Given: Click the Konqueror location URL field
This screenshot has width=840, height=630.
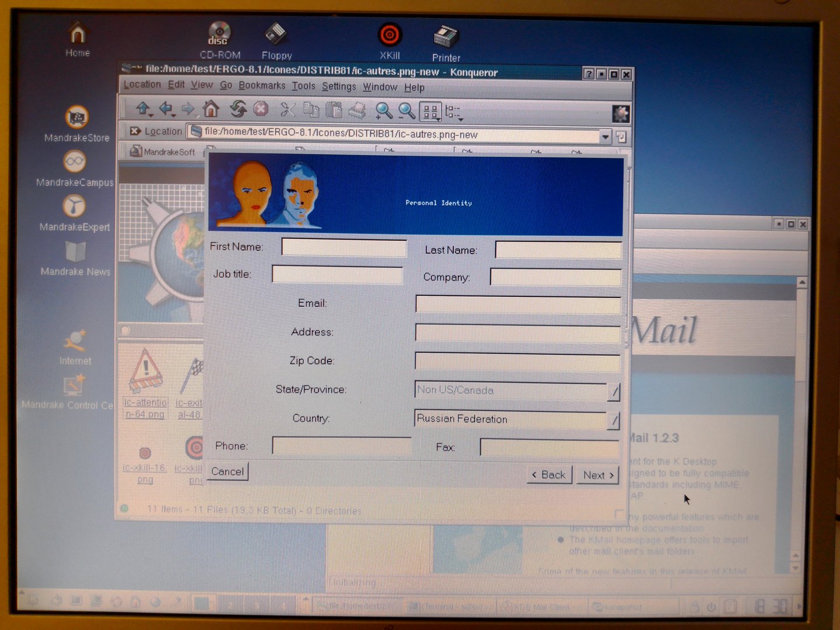Looking at the screenshot, I should 394,134.
